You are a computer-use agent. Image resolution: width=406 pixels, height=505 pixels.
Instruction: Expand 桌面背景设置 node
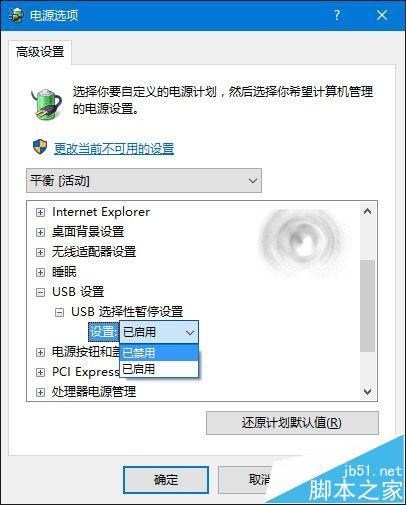pos(40,232)
